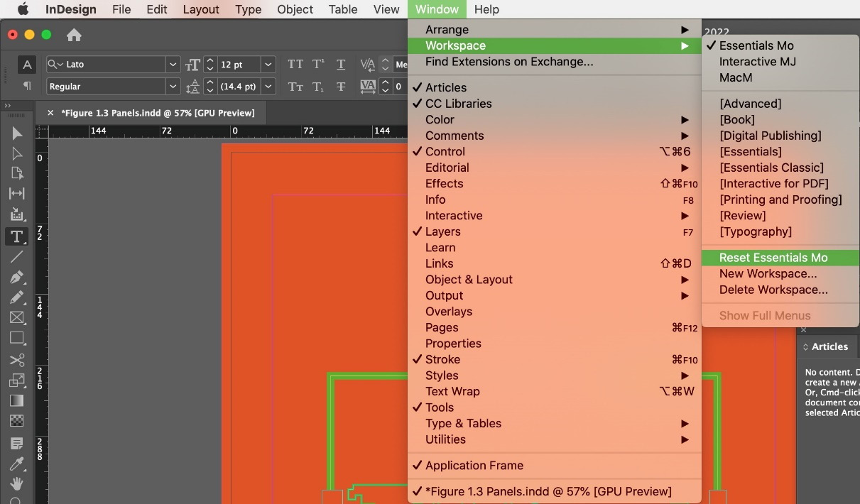
Task: Select the Hand tool
Action: [17, 483]
